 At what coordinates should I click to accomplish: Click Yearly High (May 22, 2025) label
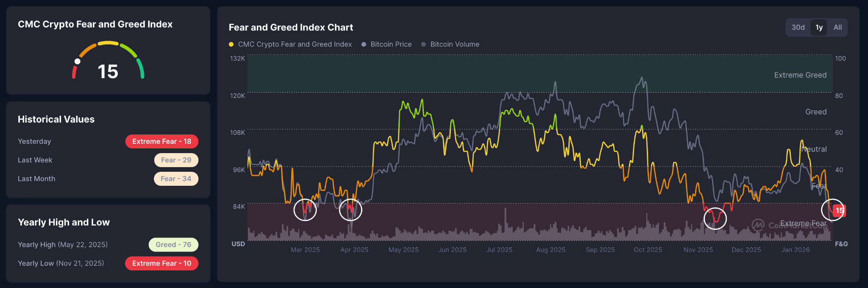(x=63, y=245)
